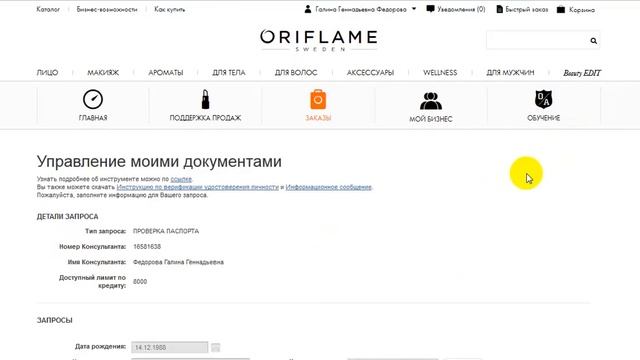640x360 pixels.
Task: Open Как купить menu link
Action: [x=169, y=9]
